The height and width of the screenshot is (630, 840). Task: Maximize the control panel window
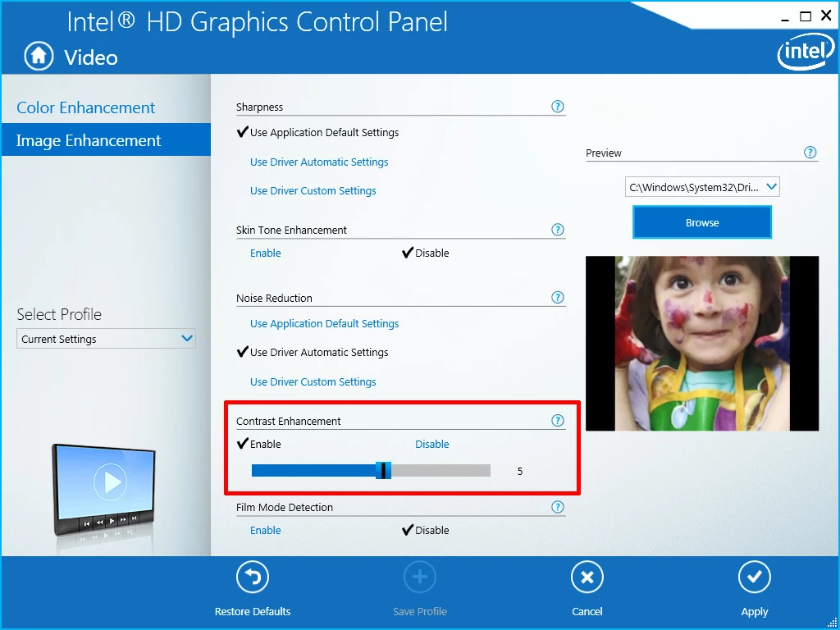(x=806, y=16)
